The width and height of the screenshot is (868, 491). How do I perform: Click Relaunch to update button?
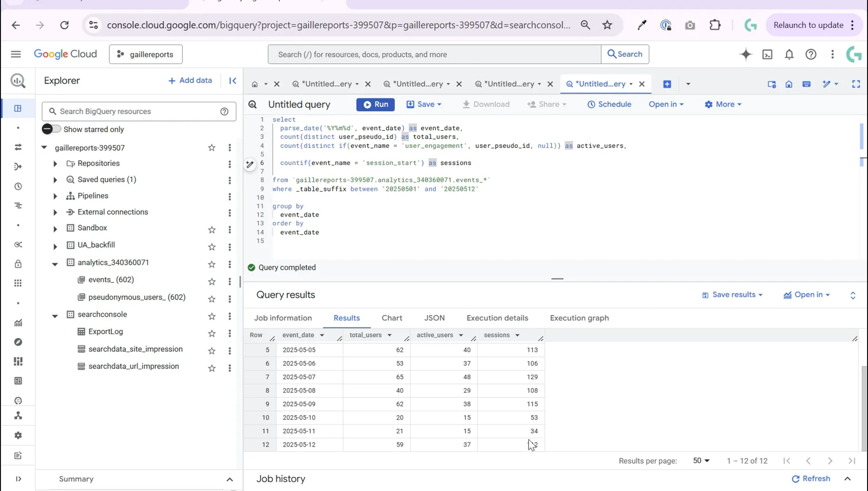808,25
